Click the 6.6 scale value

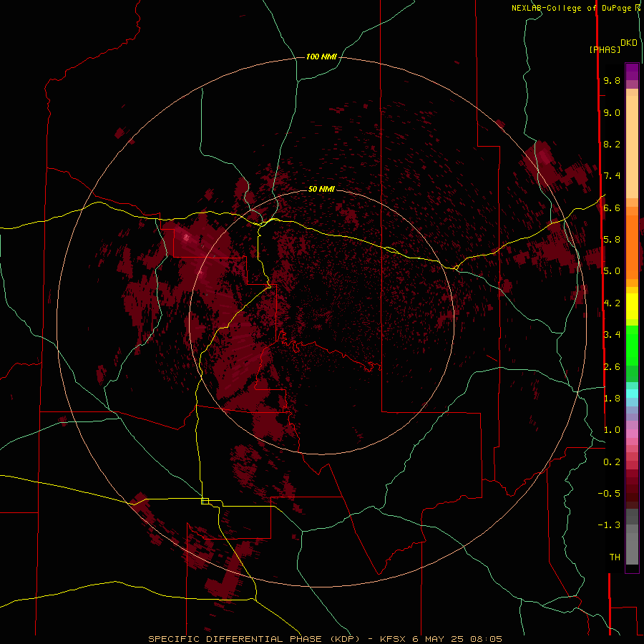point(612,208)
